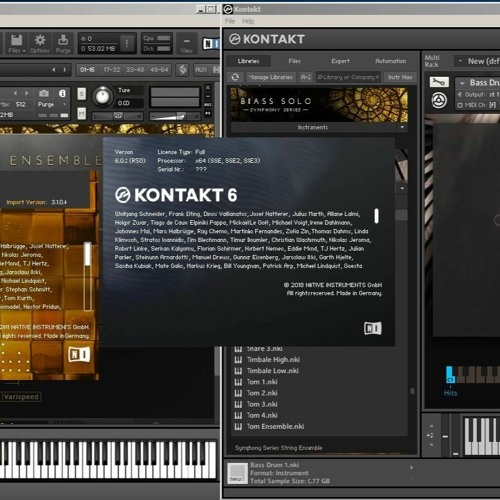500x500 pixels.
Task: Open the Bass Drum instrument dropdown arrow
Action: point(462,83)
